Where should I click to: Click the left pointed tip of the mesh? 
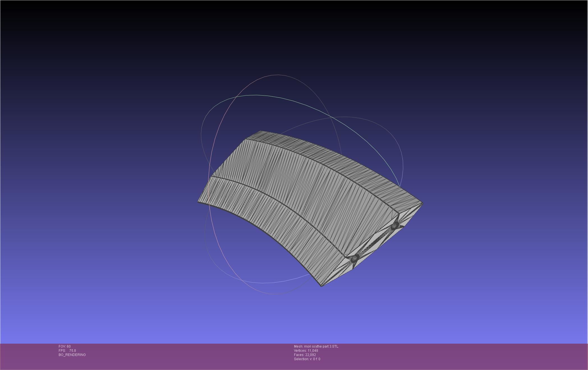pyautogui.click(x=199, y=202)
